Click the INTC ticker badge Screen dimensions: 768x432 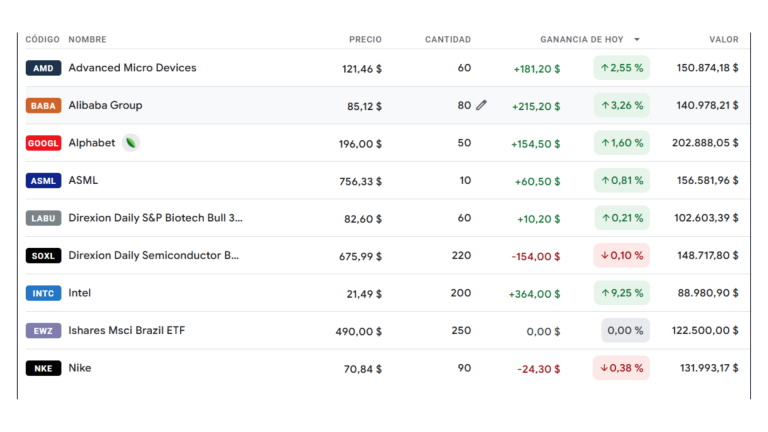pos(43,293)
